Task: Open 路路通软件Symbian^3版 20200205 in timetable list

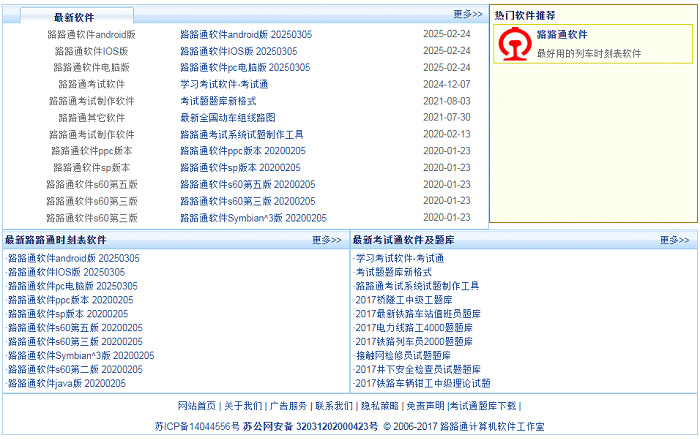Action: tap(81, 355)
